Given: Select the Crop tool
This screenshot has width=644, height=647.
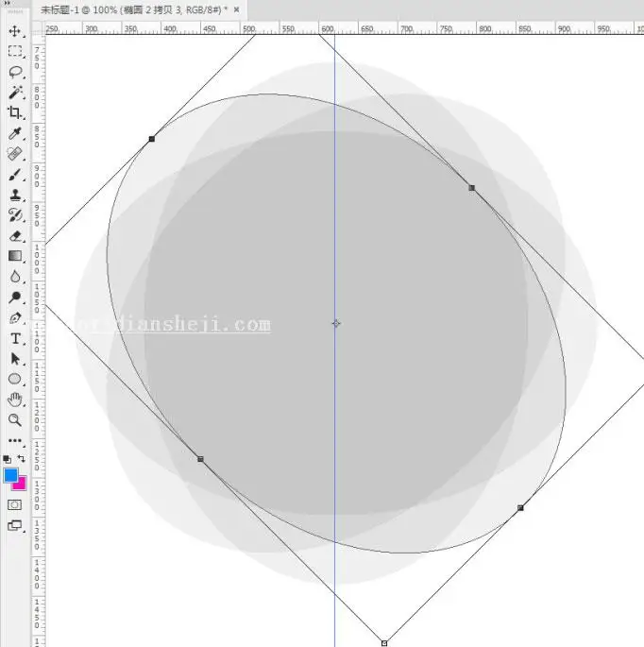Looking at the screenshot, I should pos(15,112).
